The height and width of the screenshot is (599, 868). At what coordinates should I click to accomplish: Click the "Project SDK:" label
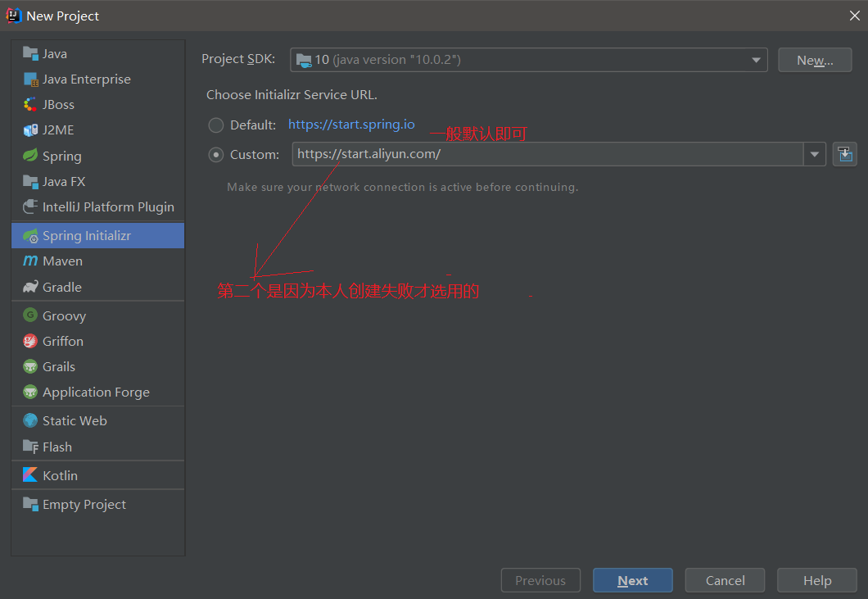pos(238,59)
